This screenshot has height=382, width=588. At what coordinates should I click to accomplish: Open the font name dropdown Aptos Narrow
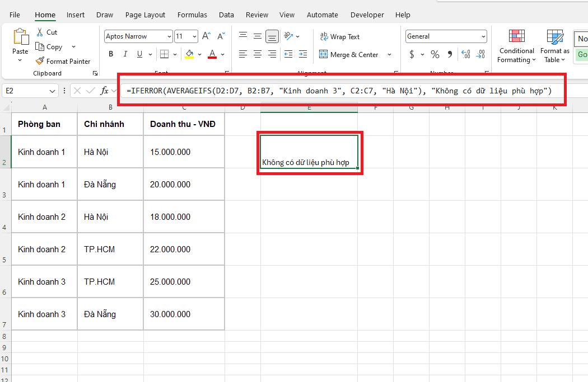[x=169, y=36]
